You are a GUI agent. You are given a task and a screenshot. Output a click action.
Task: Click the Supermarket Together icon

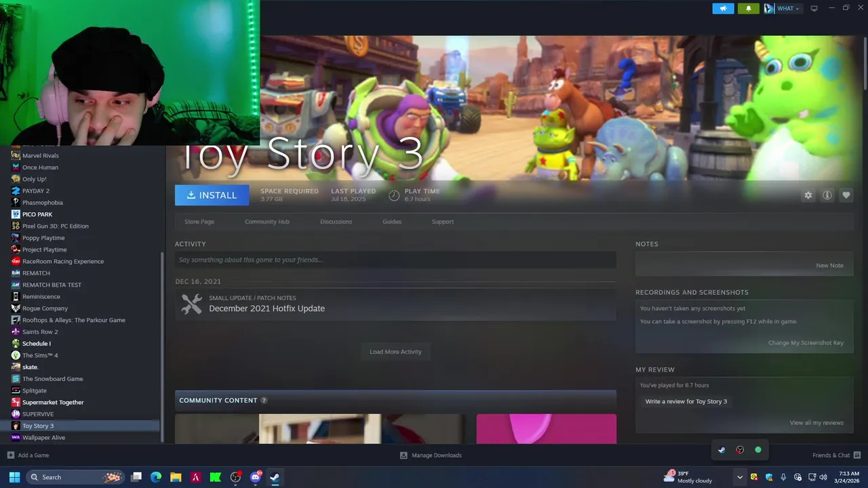click(16, 403)
